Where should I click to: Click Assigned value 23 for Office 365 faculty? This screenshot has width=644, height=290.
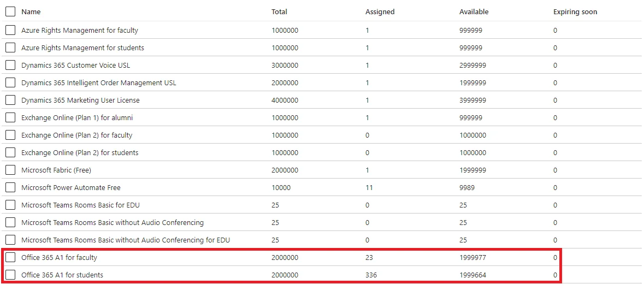coord(369,258)
